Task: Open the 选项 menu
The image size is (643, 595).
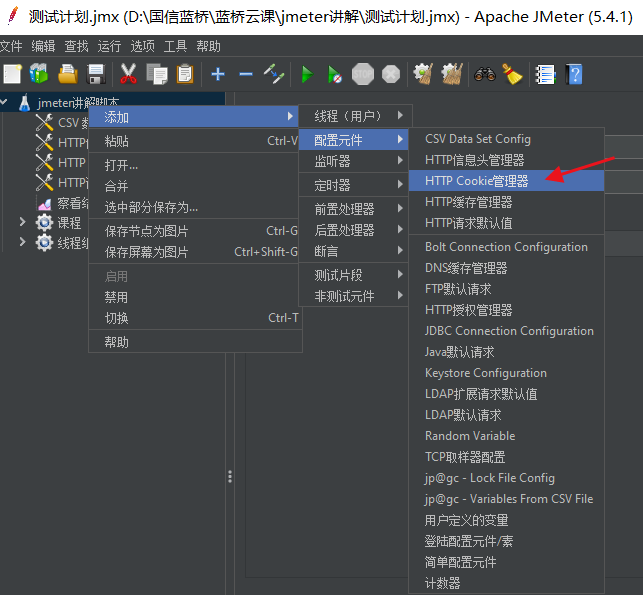Action: (142, 46)
